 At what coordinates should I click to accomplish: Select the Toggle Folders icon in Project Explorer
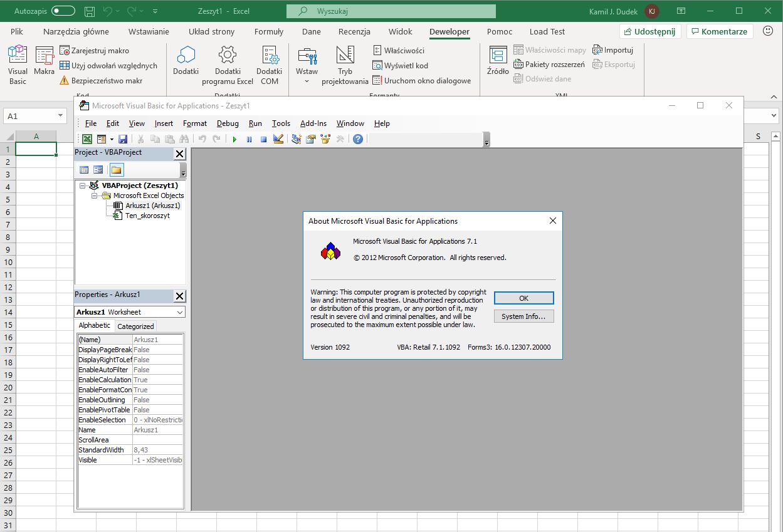[116, 169]
